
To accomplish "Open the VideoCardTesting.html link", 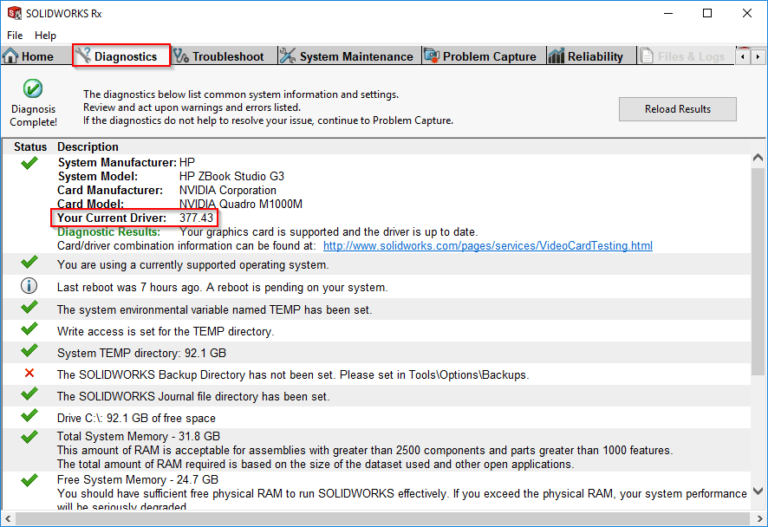I will coord(488,246).
